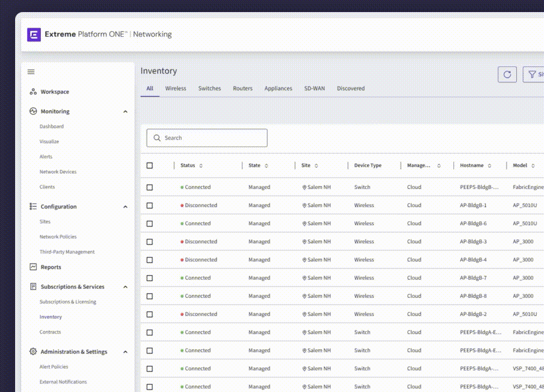Sort by the Status column arrows
This screenshot has width=544, height=392.
201,165
